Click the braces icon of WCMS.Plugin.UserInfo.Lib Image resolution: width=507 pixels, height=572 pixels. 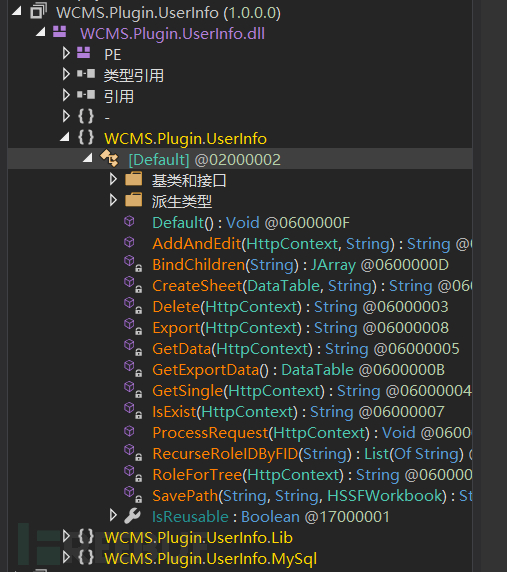[86, 537]
